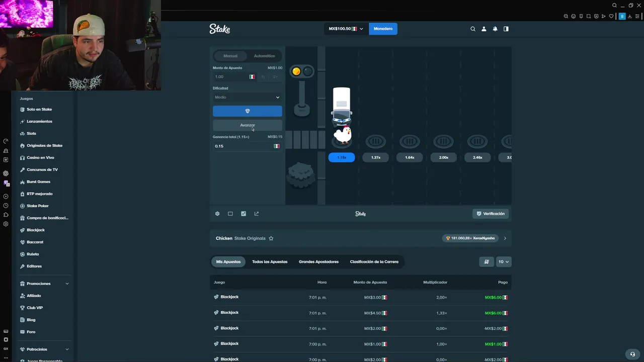Open Burst Games in the sidebar
Viewport: 644px width, 362px height.
tap(38, 182)
